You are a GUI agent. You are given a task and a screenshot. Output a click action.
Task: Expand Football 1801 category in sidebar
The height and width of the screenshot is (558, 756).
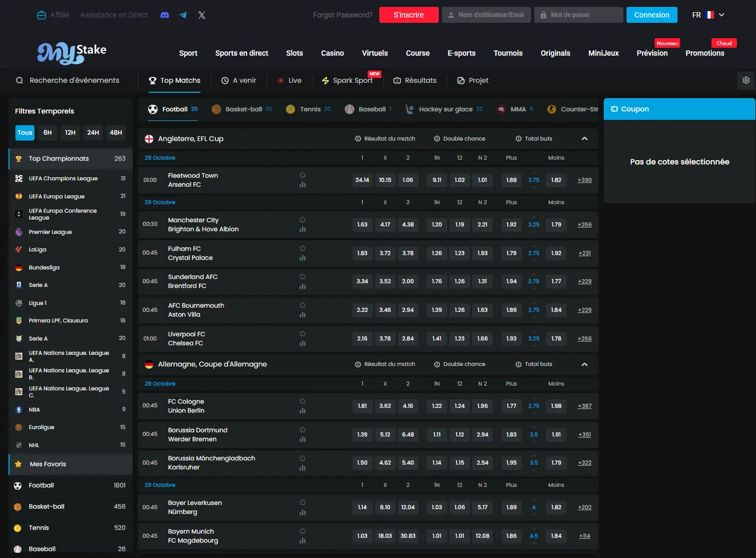(71, 485)
